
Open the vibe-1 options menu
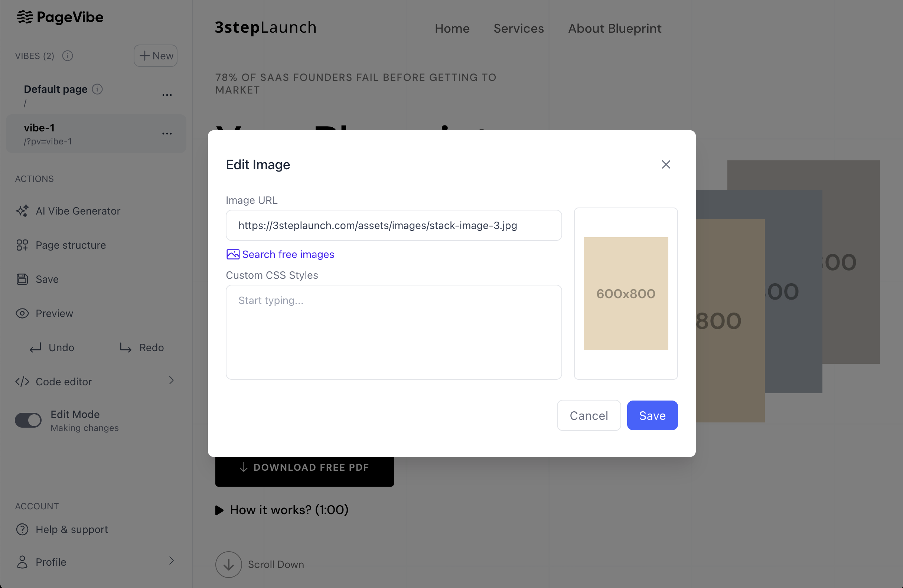tap(167, 134)
